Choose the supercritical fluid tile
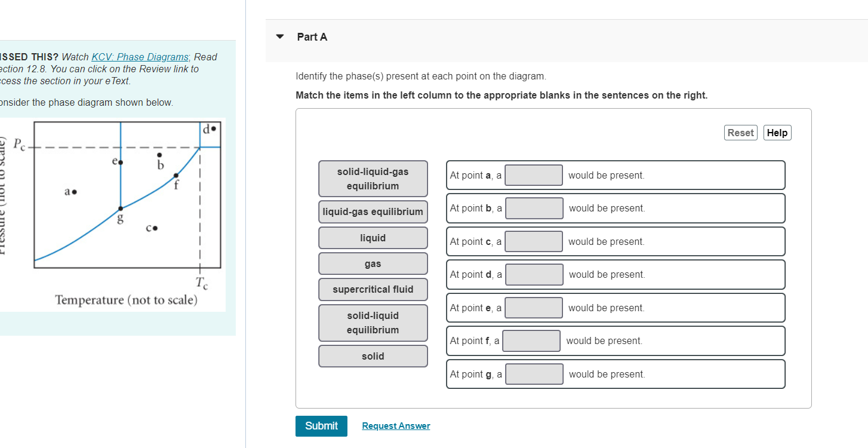 point(373,289)
